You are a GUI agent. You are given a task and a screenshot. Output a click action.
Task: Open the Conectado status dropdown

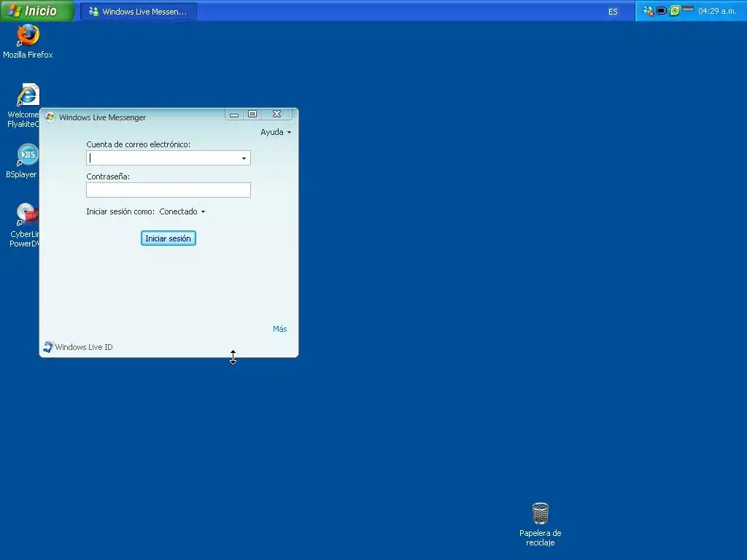(x=182, y=211)
